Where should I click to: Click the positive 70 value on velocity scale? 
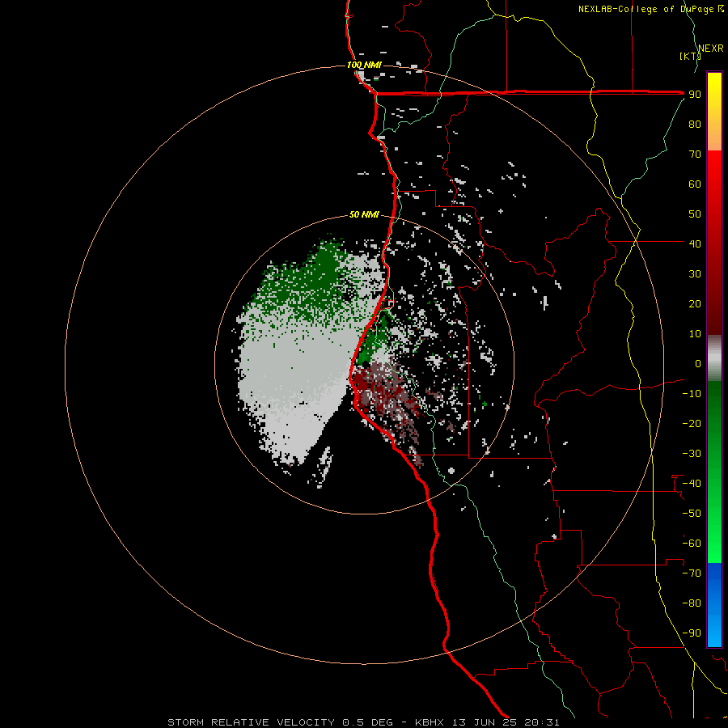695,154
